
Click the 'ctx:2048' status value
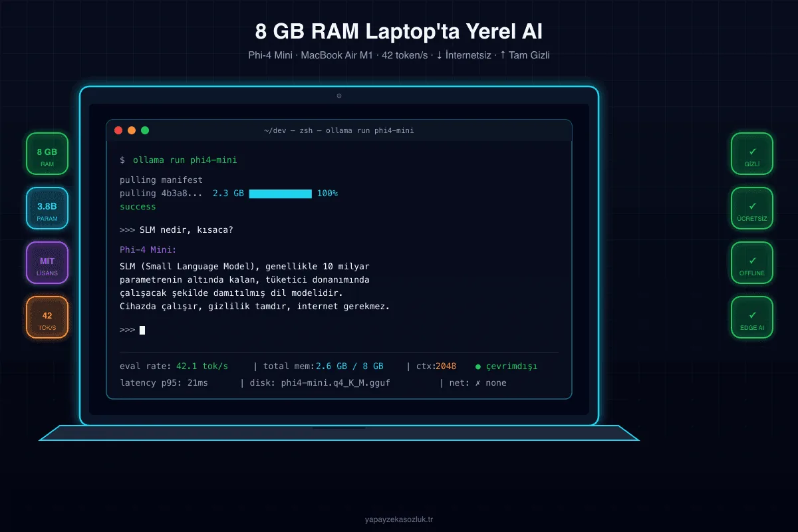click(x=436, y=366)
